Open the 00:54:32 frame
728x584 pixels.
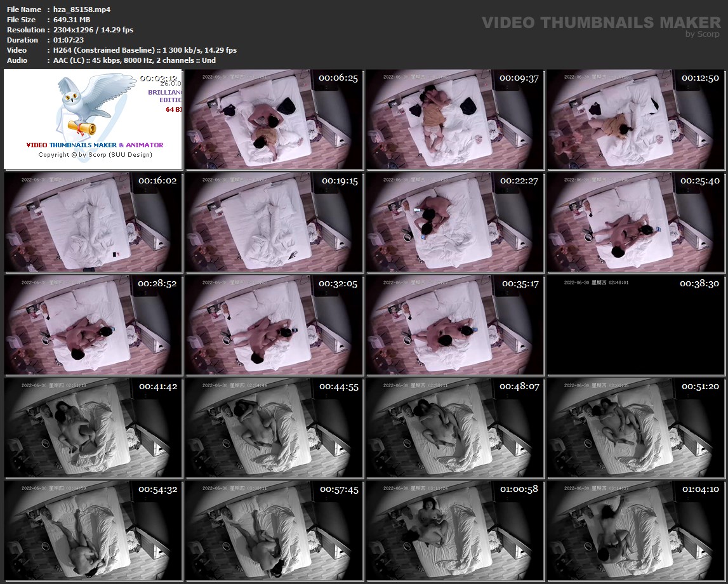pyautogui.click(x=93, y=531)
